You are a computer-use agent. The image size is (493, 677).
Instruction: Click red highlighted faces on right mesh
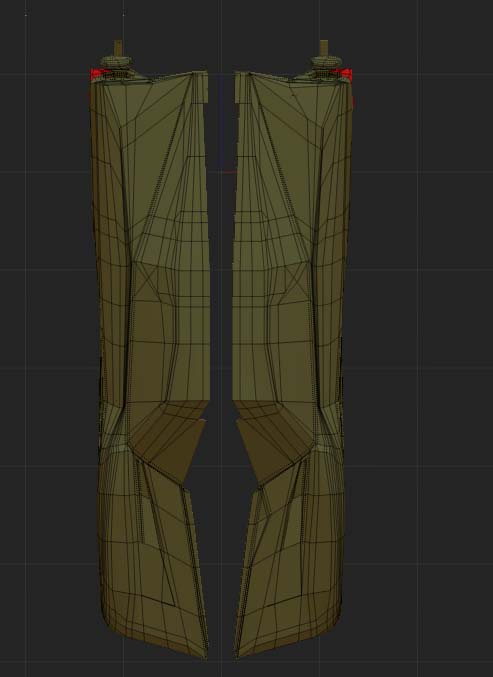[344, 74]
